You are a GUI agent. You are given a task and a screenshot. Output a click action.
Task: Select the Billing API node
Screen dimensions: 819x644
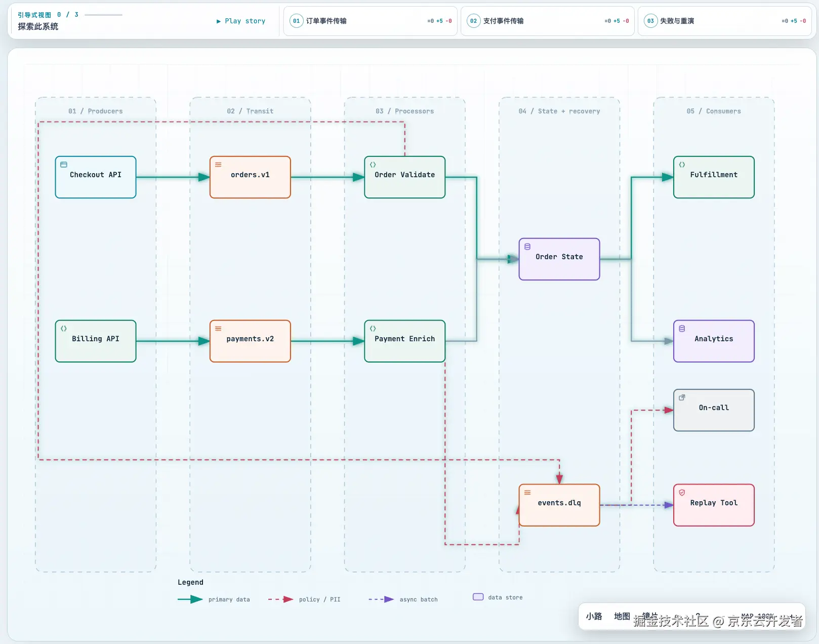[96, 341]
